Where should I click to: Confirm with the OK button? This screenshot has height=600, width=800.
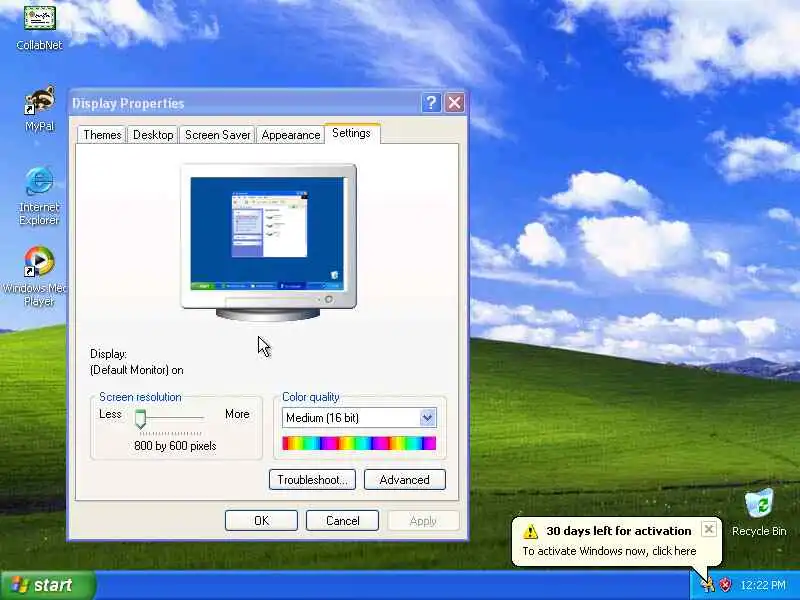(261, 520)
